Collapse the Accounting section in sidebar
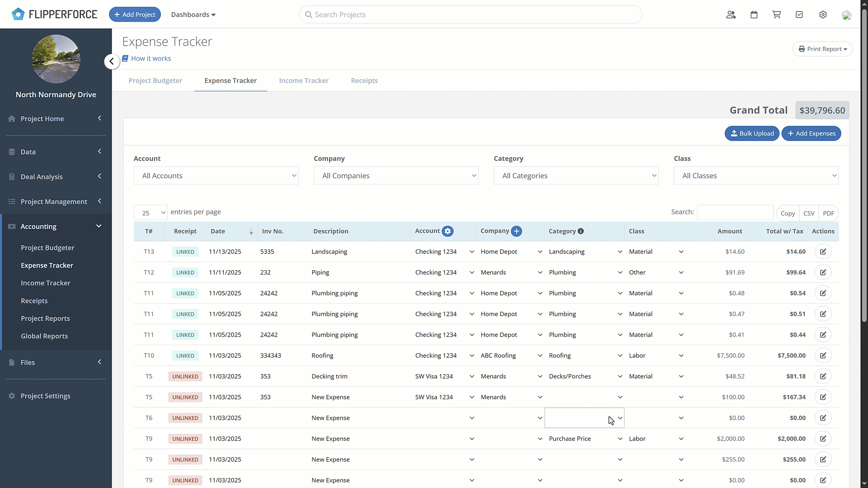 (99, 226)
